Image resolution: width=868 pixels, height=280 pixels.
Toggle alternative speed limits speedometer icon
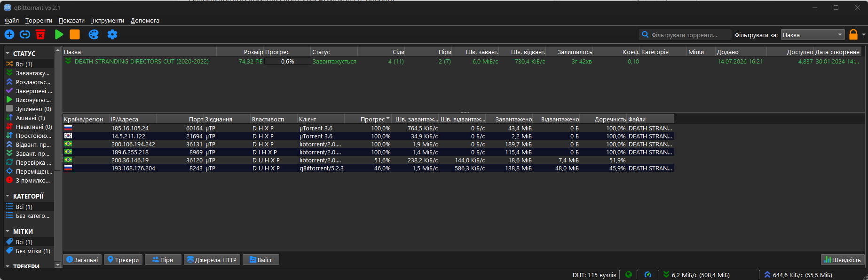click(648, 274)
